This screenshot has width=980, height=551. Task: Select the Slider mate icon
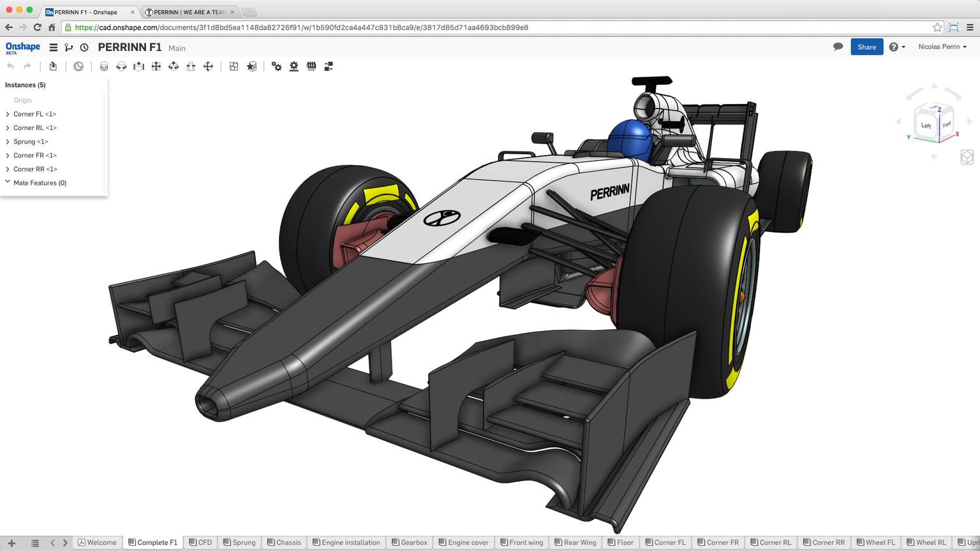138,66
